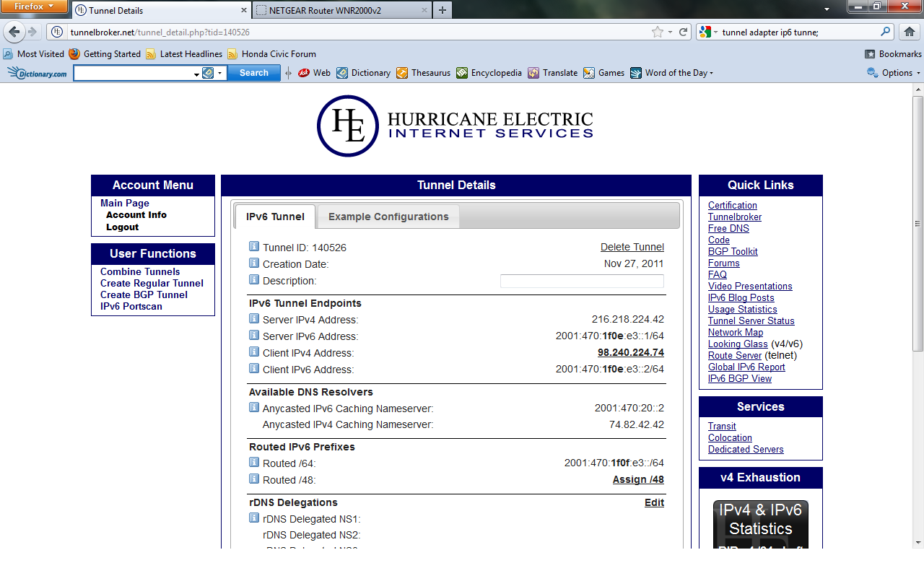Click the Assign /48 link

coord(638,479)
